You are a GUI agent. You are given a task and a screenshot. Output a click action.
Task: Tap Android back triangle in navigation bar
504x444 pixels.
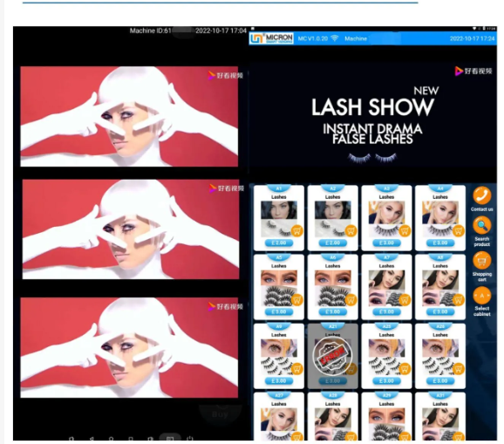coord(92,438)
